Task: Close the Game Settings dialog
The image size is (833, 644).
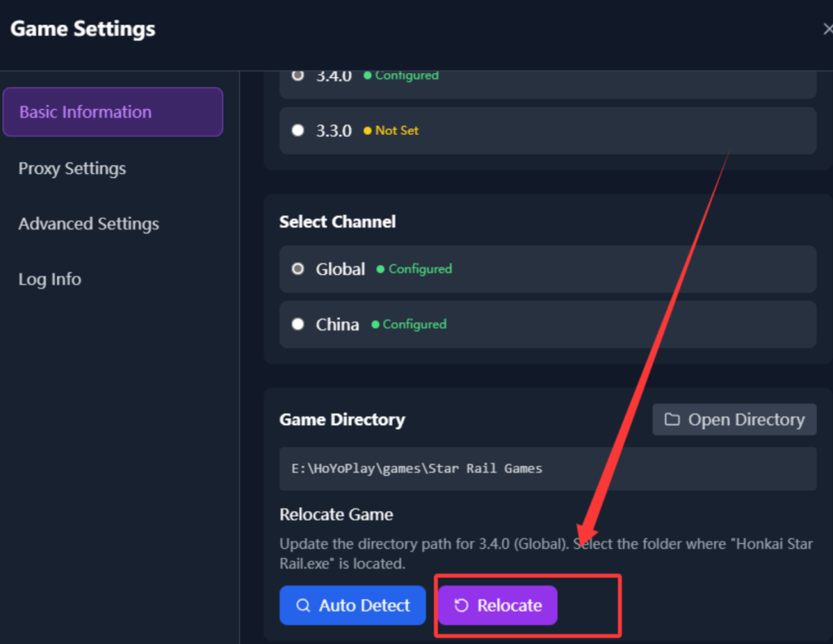Action: click(827, 29)
